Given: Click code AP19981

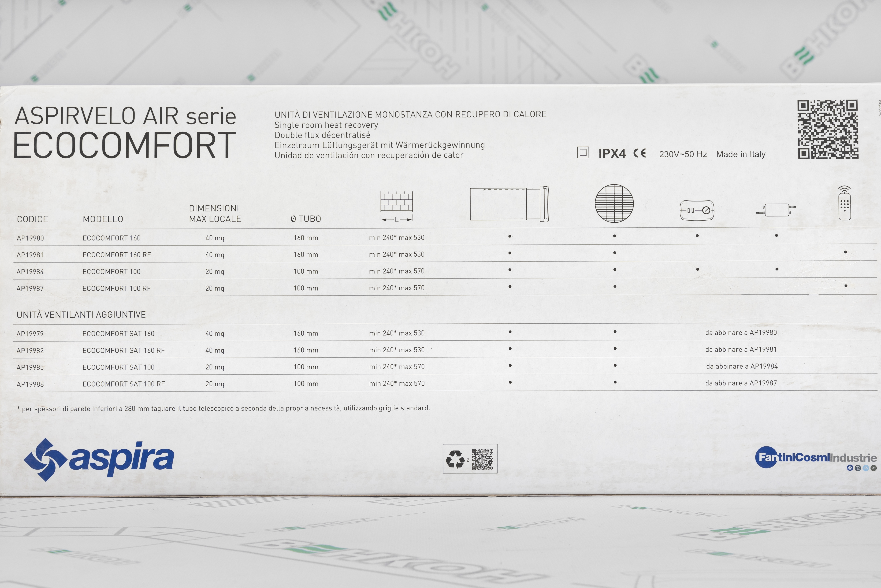Looking at the screenshot, I should (x=30, y=255).
